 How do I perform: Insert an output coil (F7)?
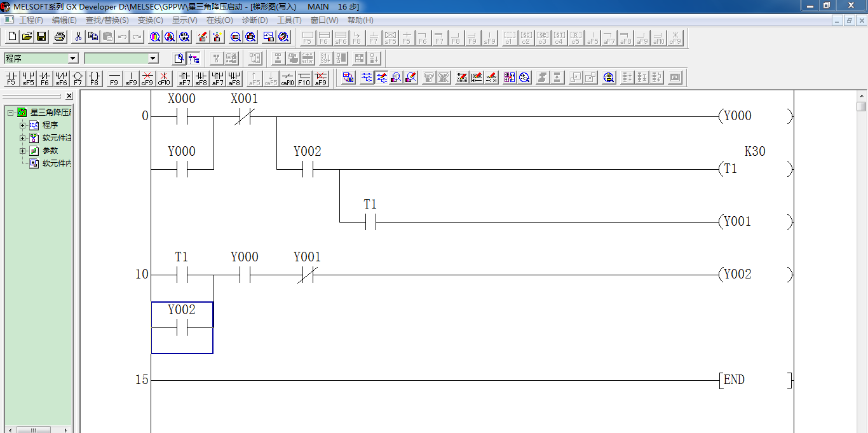click(78, 78)
